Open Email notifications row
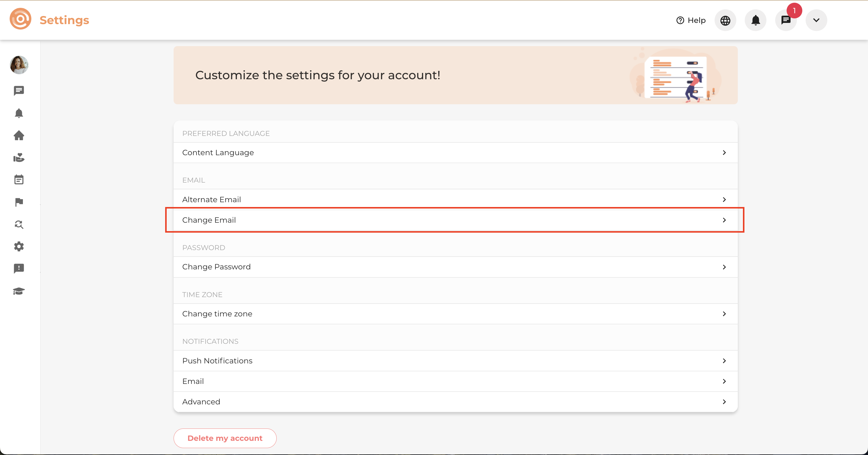 coord(455,381)
